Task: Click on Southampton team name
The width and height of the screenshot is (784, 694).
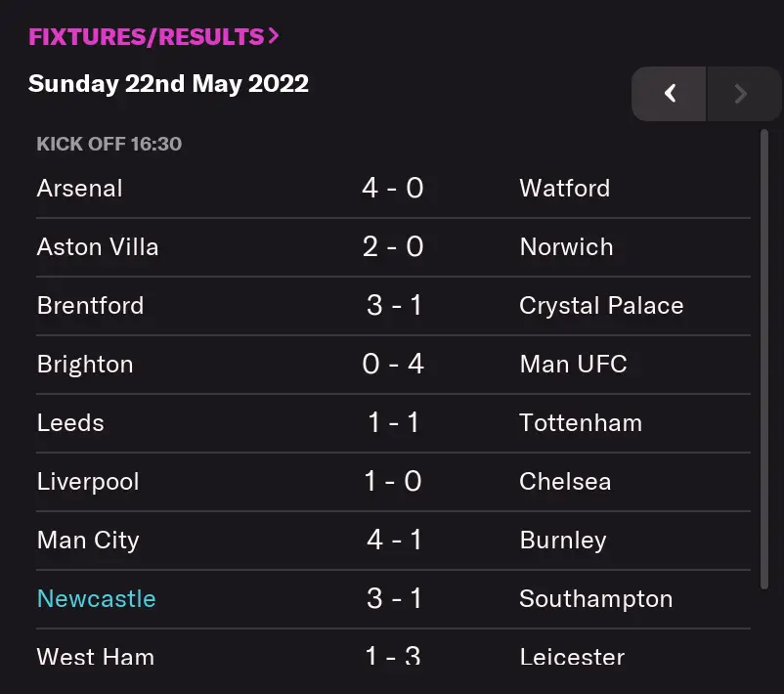Action: (x=595, y=598)
